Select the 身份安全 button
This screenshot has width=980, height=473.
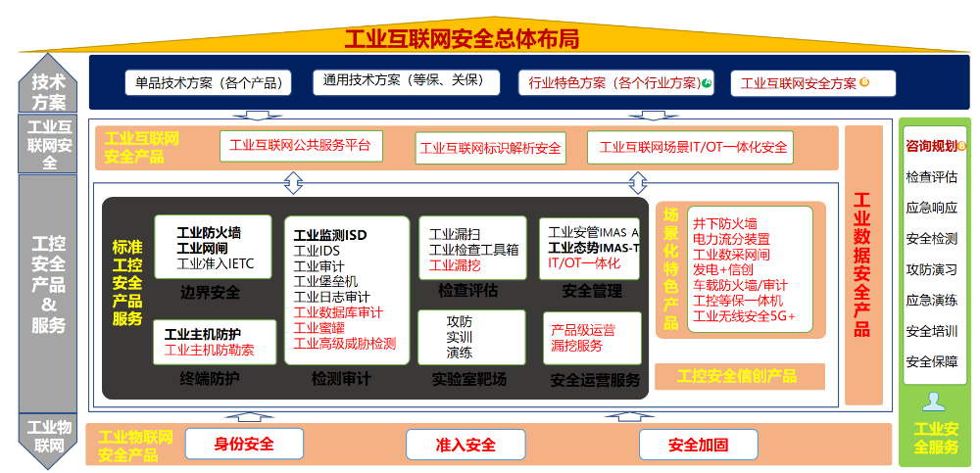pos(244,445)
